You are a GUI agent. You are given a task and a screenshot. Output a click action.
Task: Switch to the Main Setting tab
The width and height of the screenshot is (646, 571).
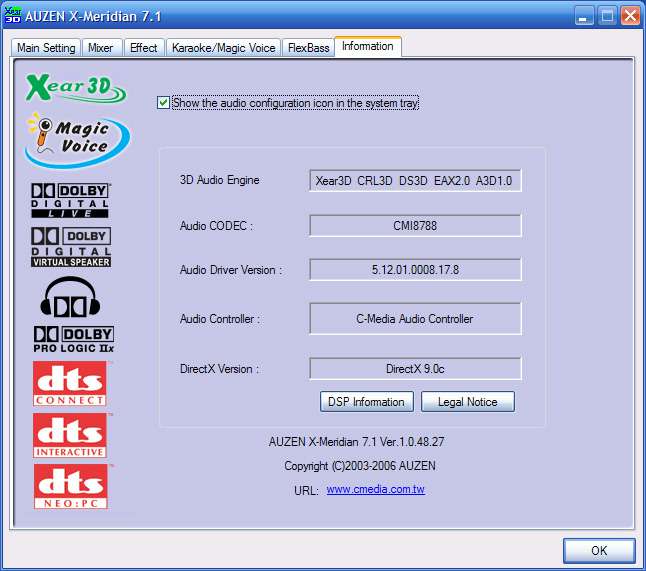[x=46, y=48]
